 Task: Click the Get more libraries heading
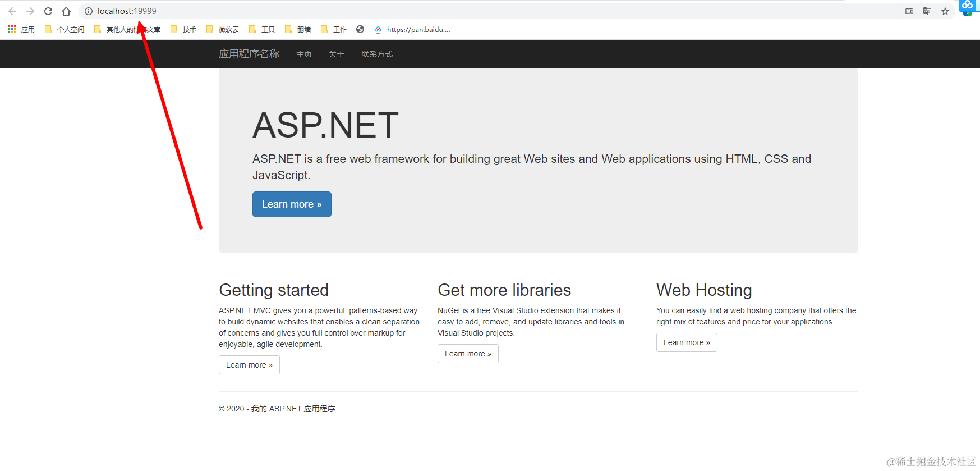[x=504, y=290]
